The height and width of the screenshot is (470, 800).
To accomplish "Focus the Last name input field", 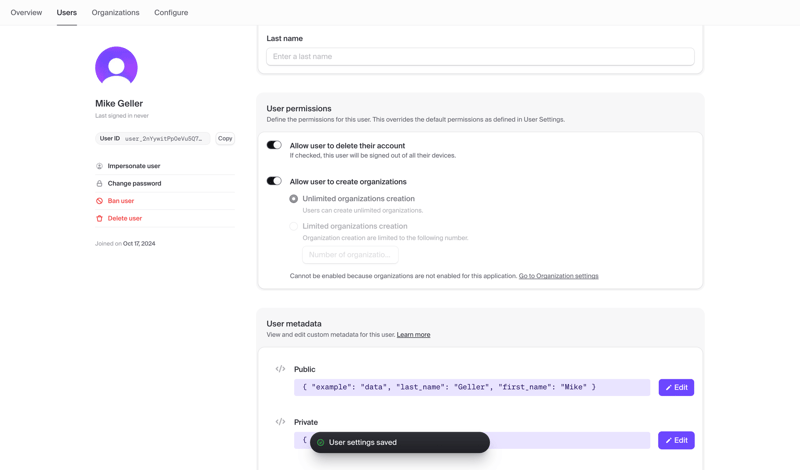I will (480, 57).
